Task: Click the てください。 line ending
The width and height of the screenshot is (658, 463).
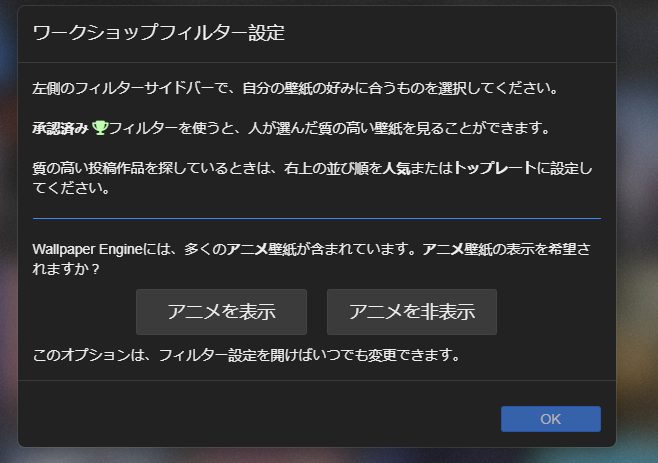Action: pos(71,188)
